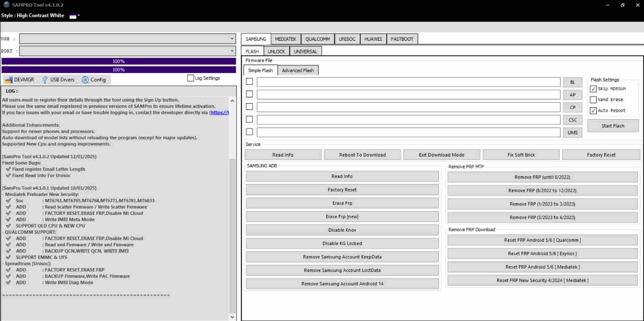Click Remove FRP (3/2023 to 6/2023)

[x=543, y=217]
